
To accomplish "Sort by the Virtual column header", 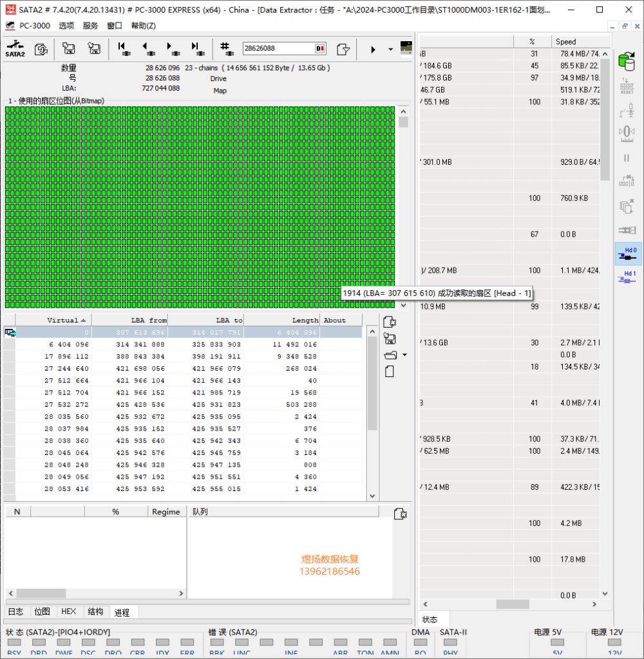I will pos(54,320).
